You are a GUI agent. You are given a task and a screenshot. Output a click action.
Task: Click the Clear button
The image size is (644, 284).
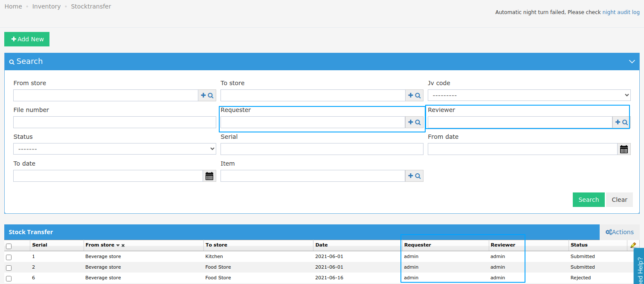619,200
